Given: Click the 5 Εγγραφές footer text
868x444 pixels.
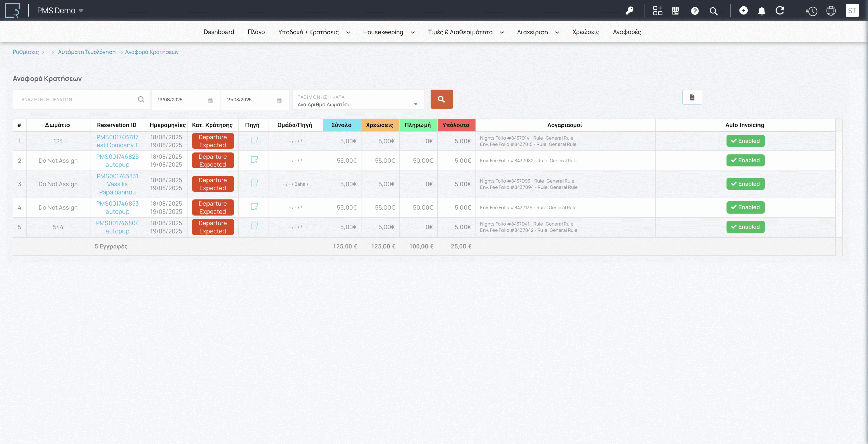Looking at the screenshot, I should point(111,246).
